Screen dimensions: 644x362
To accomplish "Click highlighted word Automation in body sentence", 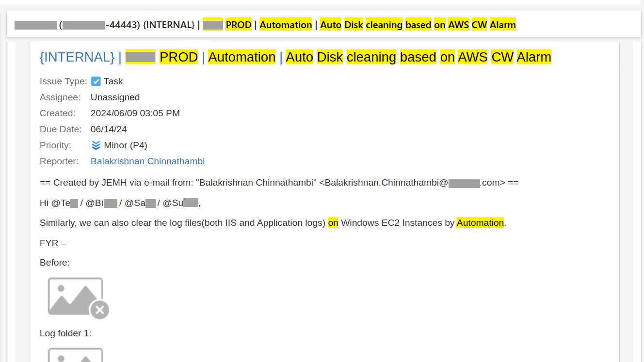I will [480, 223].
